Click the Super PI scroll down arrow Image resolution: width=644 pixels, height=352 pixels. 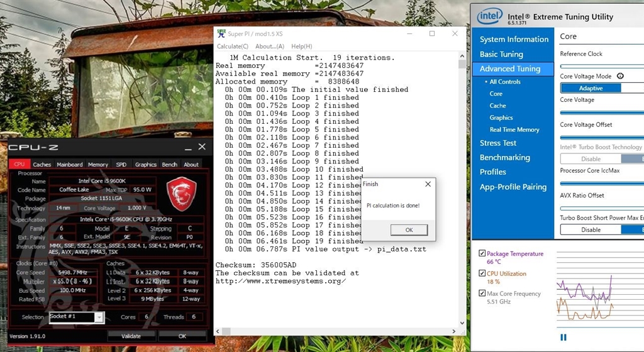pos(462,323)
